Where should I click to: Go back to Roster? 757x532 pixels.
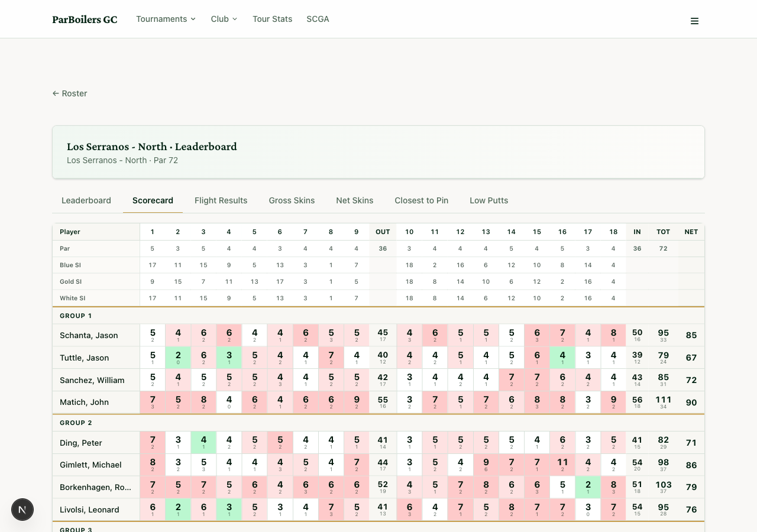(x=70, y=93)
